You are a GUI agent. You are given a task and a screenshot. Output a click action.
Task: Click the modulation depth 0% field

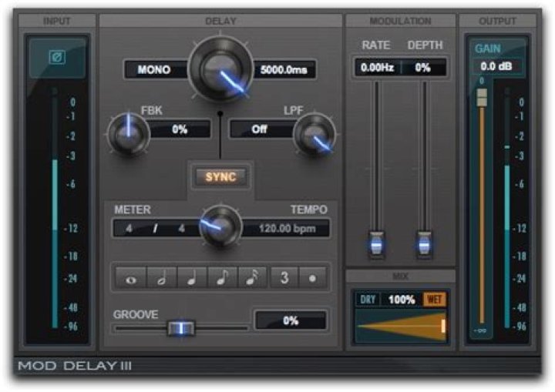coord(423,67)
